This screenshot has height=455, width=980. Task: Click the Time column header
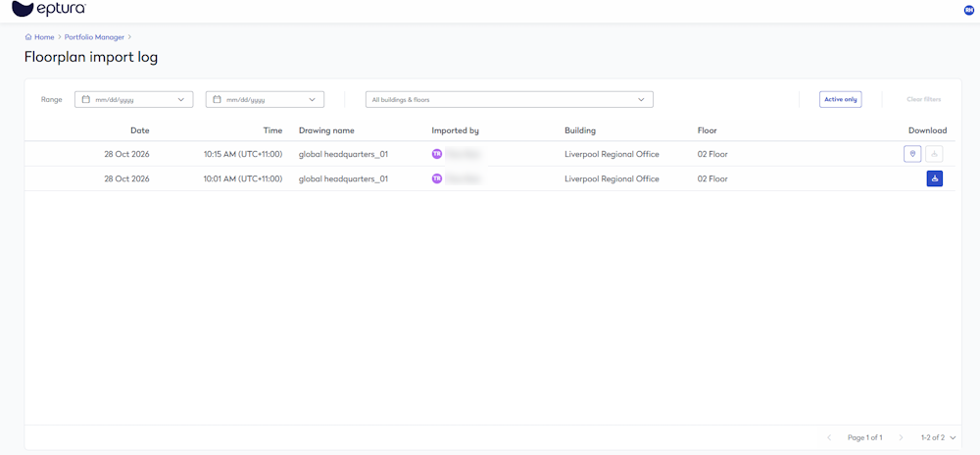(272, 130)
